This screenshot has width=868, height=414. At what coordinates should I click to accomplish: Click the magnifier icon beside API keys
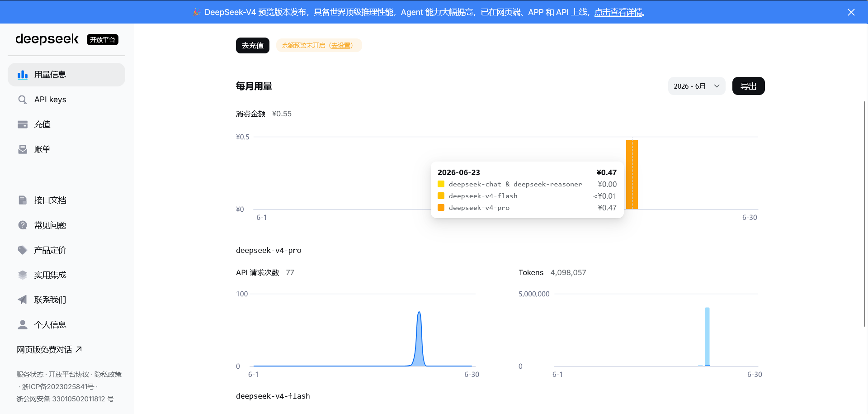pos(23,100)
